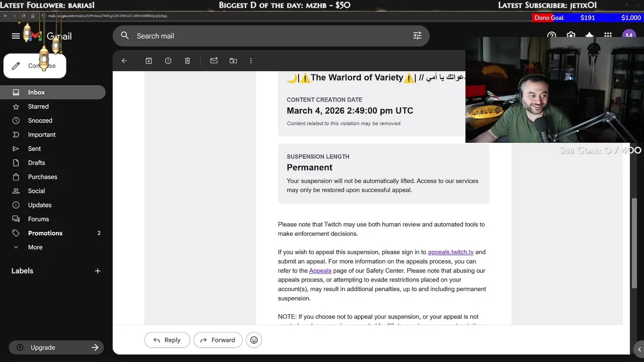
Task: Open the Google apps grid
Action: point(608,36)
